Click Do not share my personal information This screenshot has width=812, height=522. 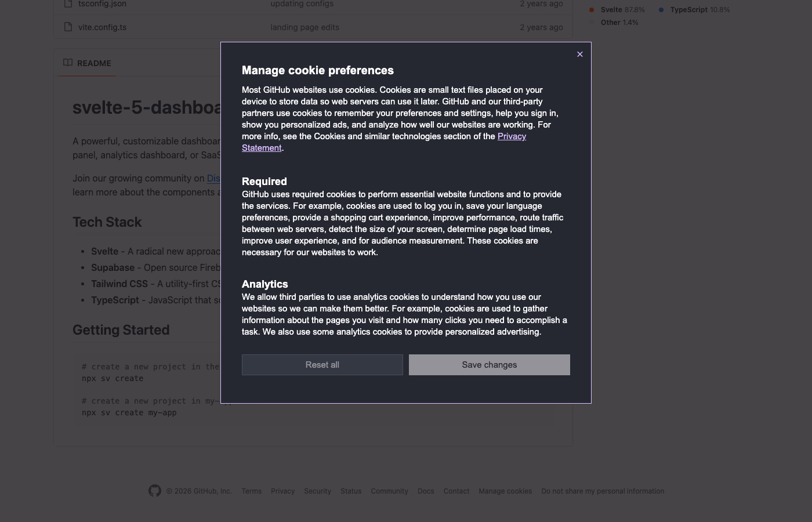(603, 491)
